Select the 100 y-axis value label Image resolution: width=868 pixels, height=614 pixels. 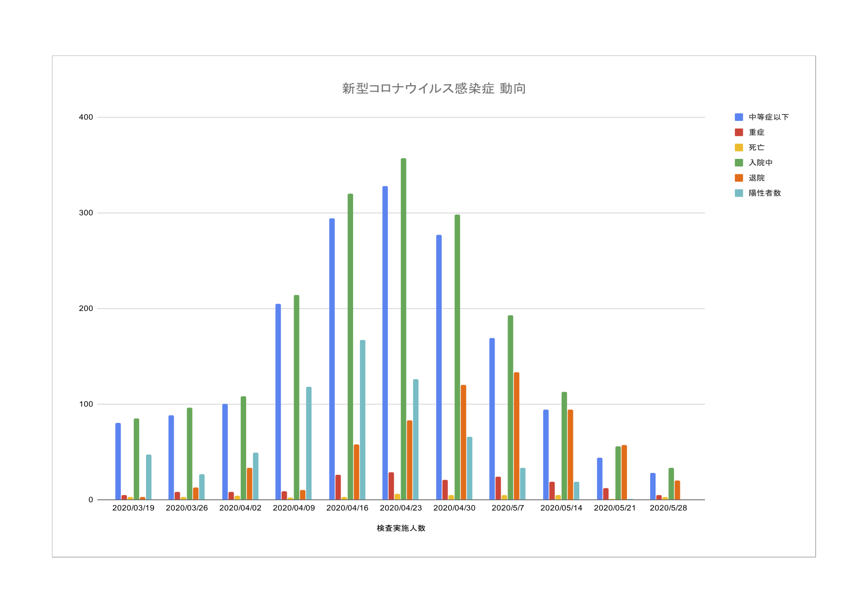pyautogui.click(x=86, y=404)
